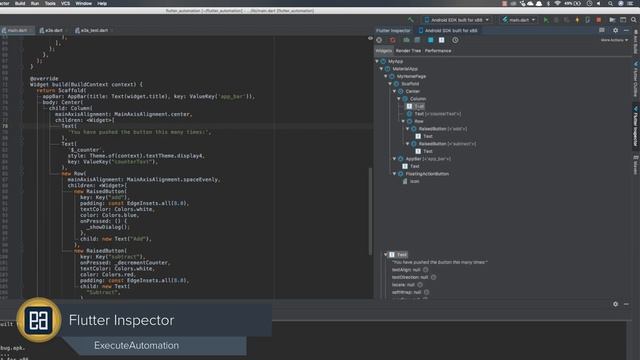The width and height of the screenshot is (640, 360).
Task: Run the app with the green play button
Action: tap(546, 20)
